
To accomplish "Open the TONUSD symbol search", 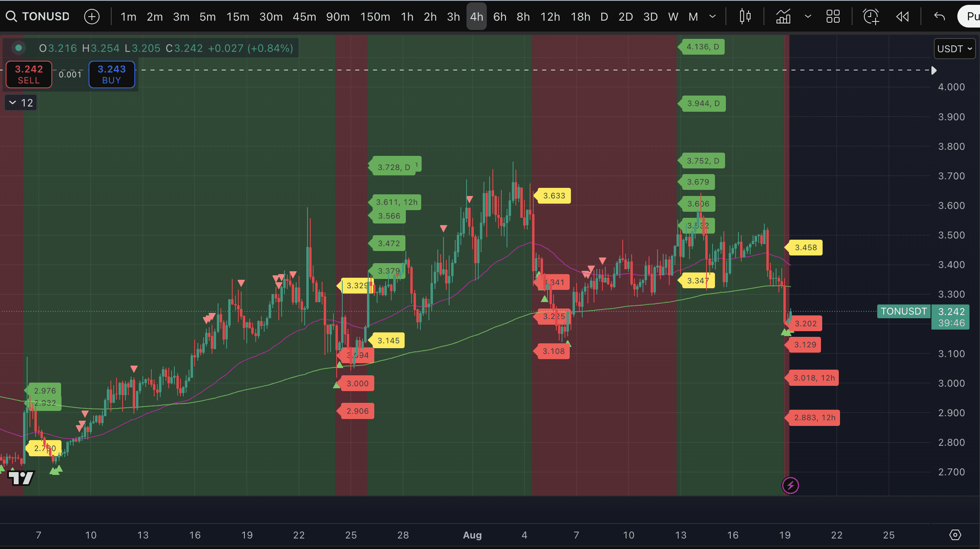I will click(38, 17).
